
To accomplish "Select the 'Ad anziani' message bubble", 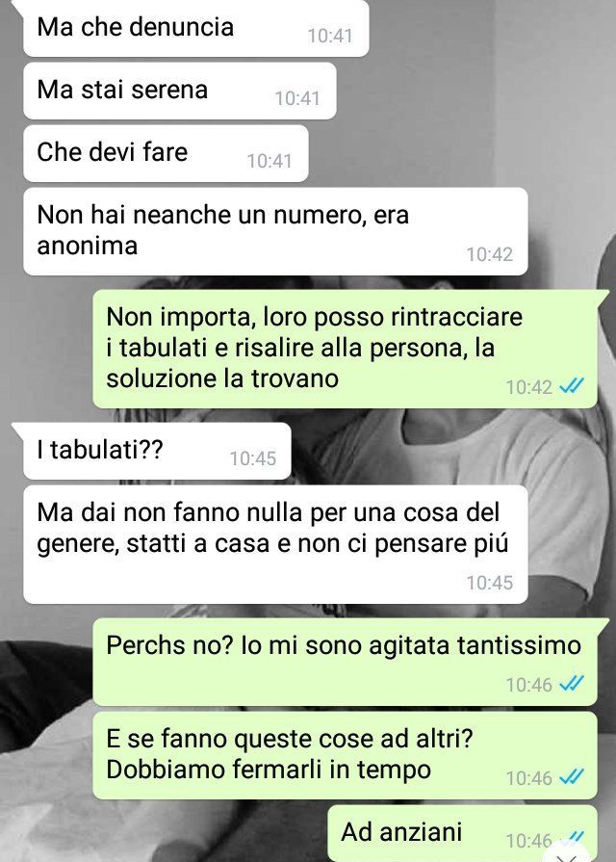I will (463, 833).
